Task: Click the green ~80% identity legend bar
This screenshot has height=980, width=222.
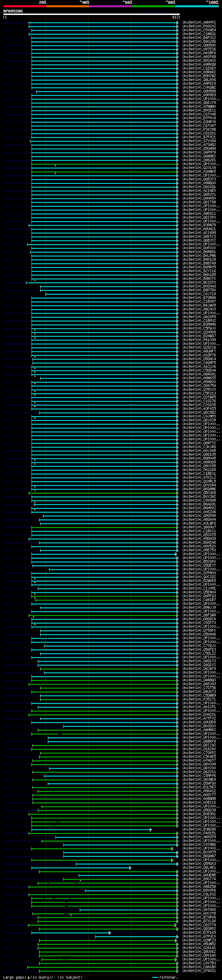Action: pos(154,6)
